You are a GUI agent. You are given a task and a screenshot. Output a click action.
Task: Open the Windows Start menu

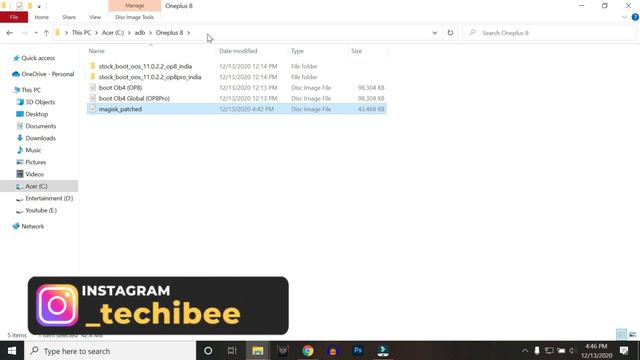pyautogui.click(x=12, y=351)
